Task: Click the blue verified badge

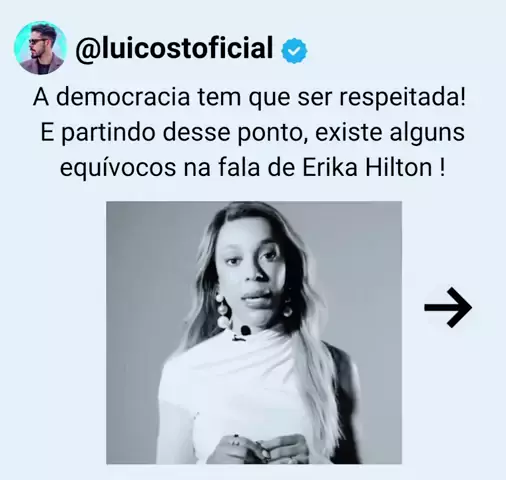Action: pyautogui.click(x=294, y=51)
